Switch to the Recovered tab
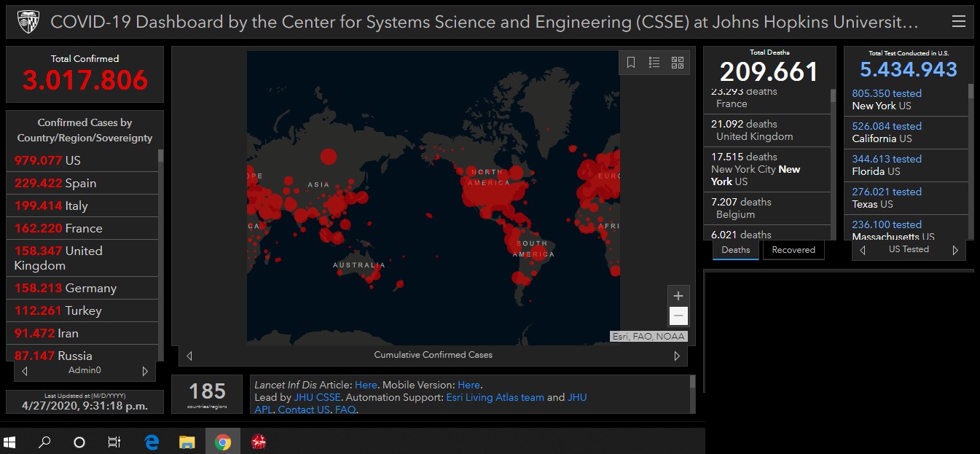This screenshot has height=454, width=980. point(793,250)
